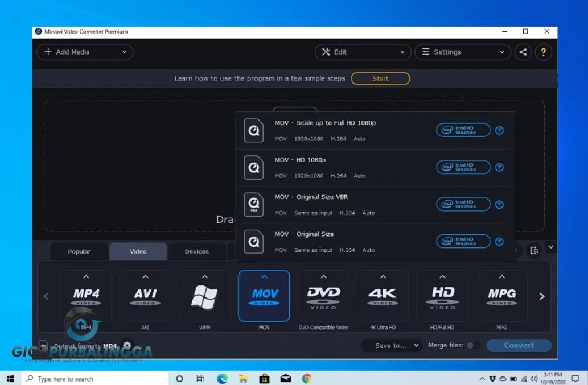588x385 pixels.
Task: Expand presets above the MPG tile
Action: click(x=501, y=277)
